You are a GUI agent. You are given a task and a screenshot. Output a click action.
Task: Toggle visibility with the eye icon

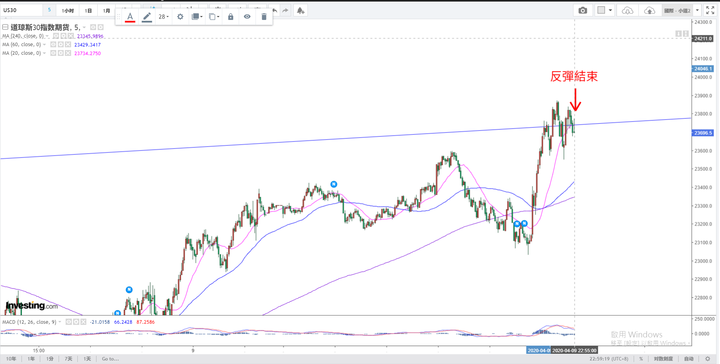pos(247,17)
